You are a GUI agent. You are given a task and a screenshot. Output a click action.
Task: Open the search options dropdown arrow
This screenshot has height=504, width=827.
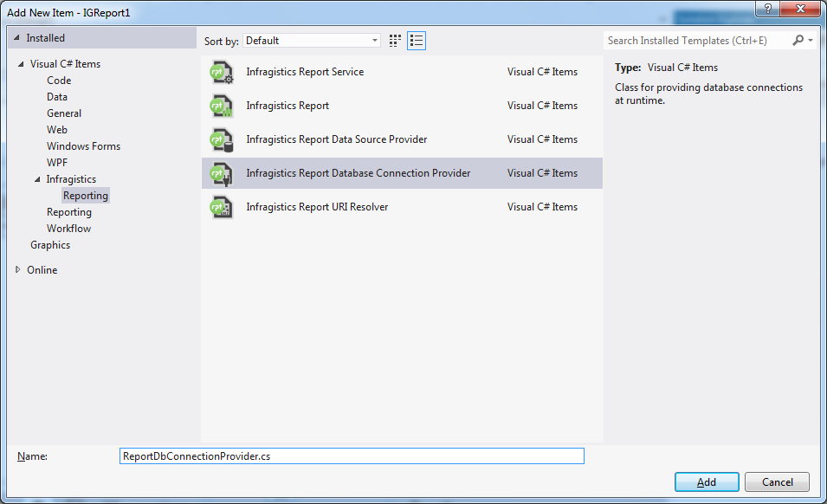point(811,40)
